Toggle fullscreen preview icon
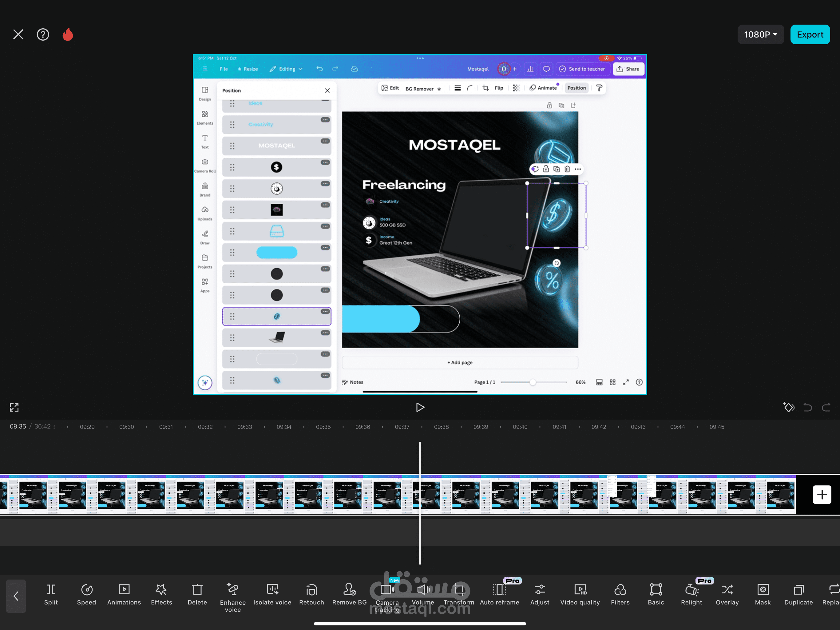The image size is (840, 630). 14,407
